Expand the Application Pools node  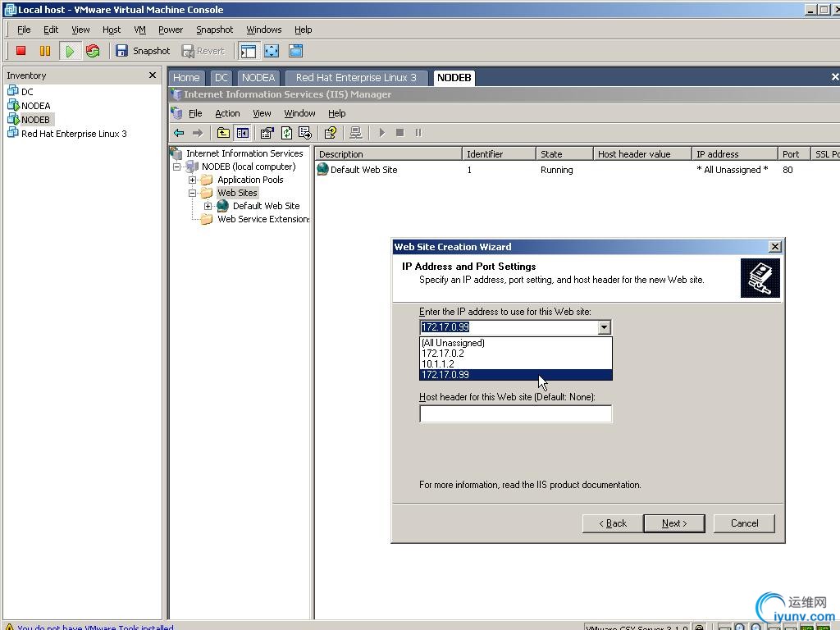(192, 180)
